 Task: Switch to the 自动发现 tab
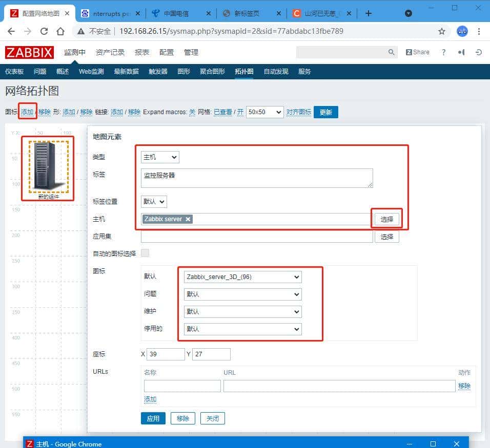tap(276, 71)
